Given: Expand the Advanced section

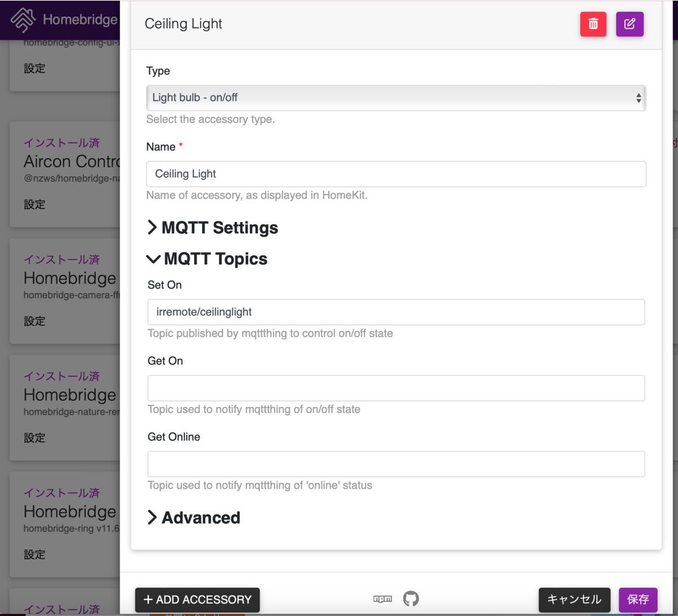Looking at the screenshot, I should pyautogui.click(x=194, y=517).
